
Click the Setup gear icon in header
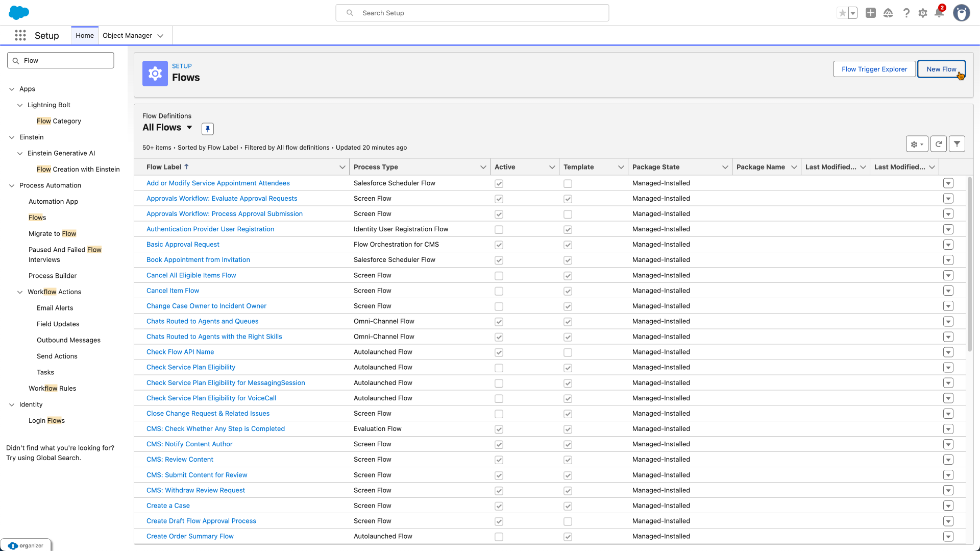pyautogui.click(x=922, y=13)
